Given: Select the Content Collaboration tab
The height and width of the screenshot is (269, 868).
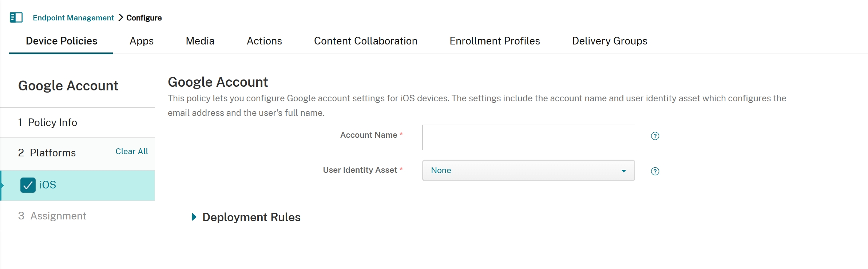Looking at the screenshot, I should (365, 41).
